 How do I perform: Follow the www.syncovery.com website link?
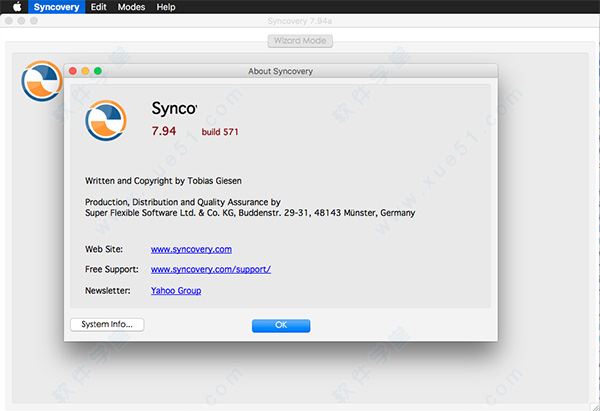(x=191, y=250)
